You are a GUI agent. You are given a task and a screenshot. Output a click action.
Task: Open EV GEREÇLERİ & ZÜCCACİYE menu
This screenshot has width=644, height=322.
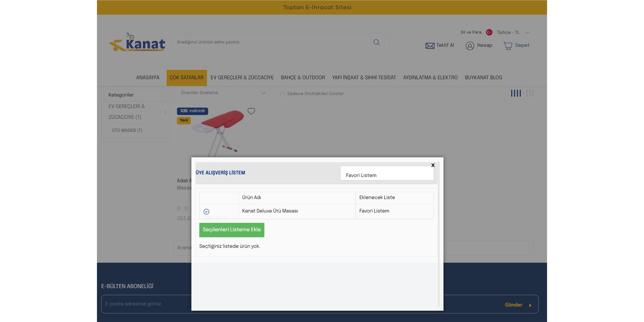point(242,78)
